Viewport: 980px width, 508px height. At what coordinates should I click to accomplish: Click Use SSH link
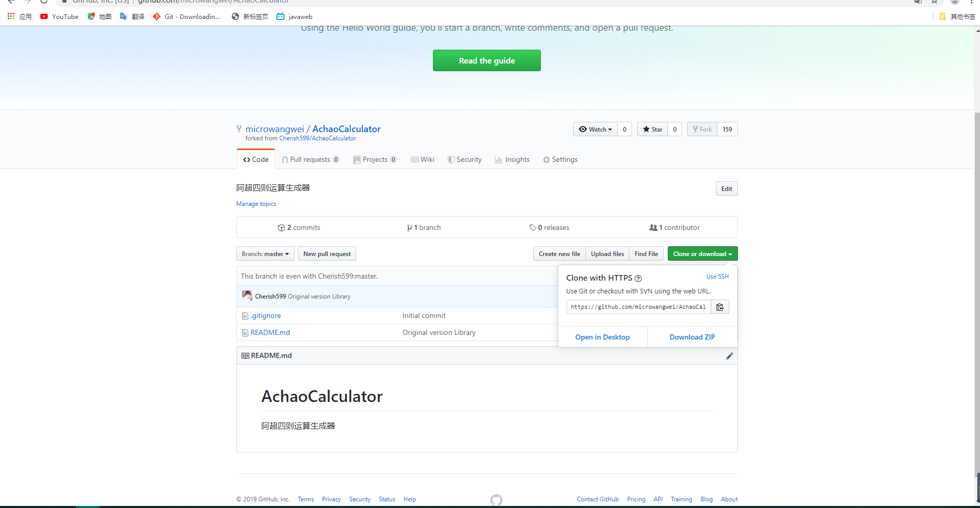[x=717, y=277]
